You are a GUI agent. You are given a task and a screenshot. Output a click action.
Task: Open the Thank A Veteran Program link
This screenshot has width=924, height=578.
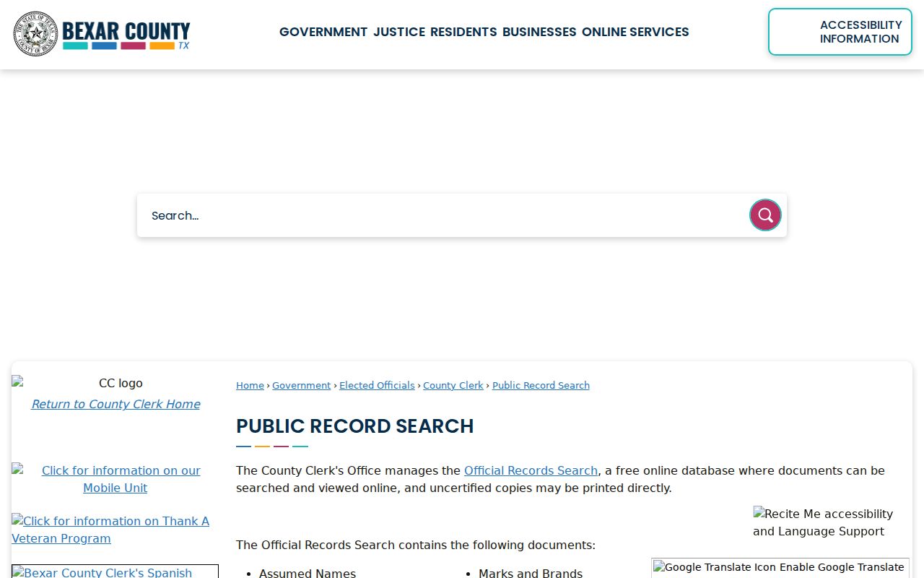pyautogui.click(x=110, y=530)
